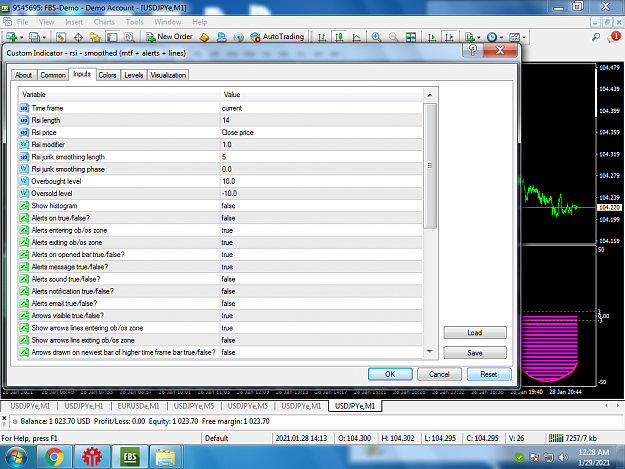Select the 'Show histogram' value false
The height and width of the screenshot is (469, 625).
coord(321,206)
